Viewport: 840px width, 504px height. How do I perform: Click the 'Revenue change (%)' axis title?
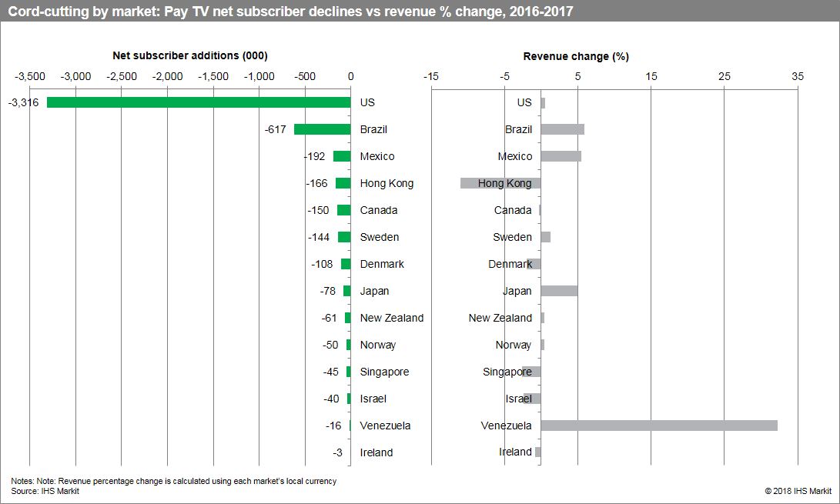pos(576,56)
